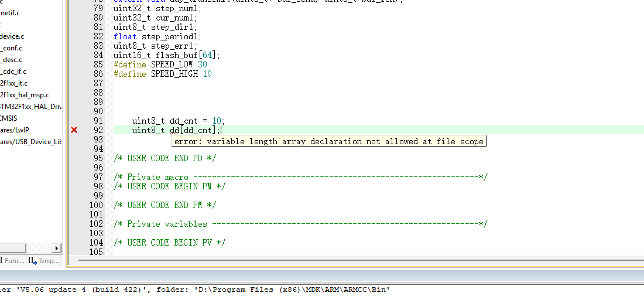Click the 'uint8_t step_err1;' line
Screen dimensions: 644x296
155,46
